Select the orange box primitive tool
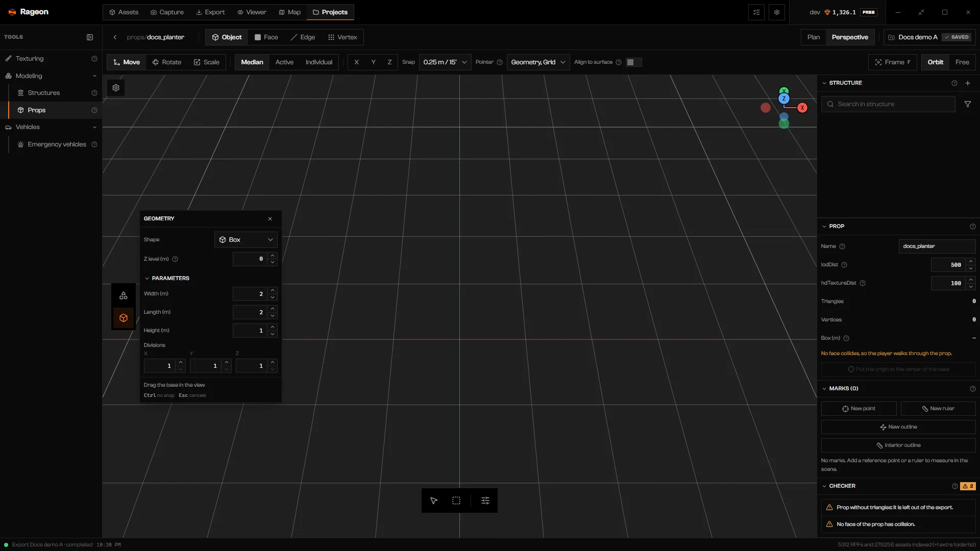 124,318
